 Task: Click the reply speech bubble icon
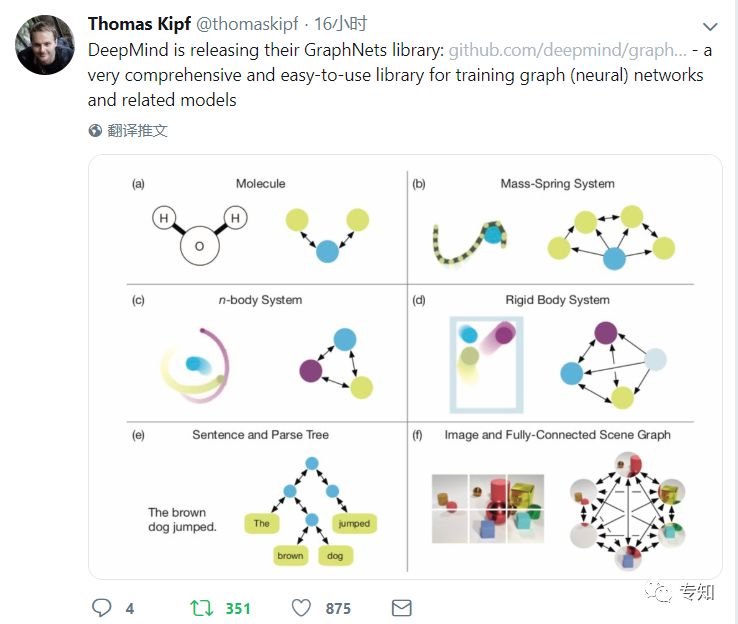[101, 608]
